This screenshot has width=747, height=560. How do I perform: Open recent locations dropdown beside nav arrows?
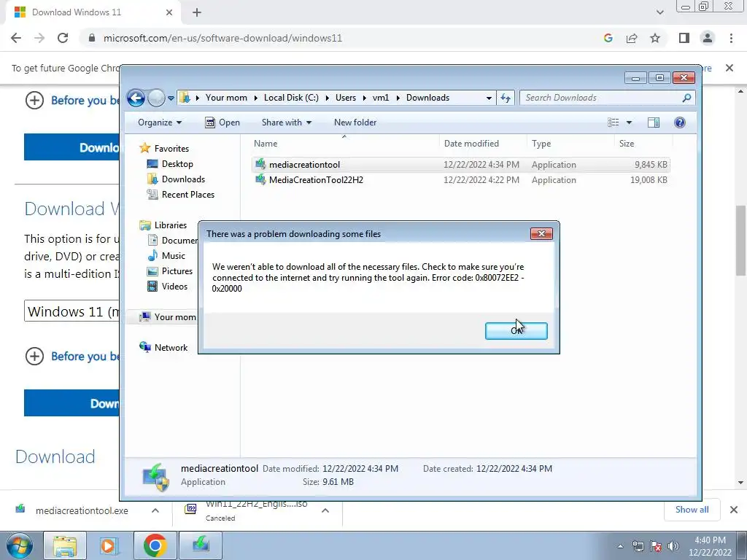coord(171,98)
